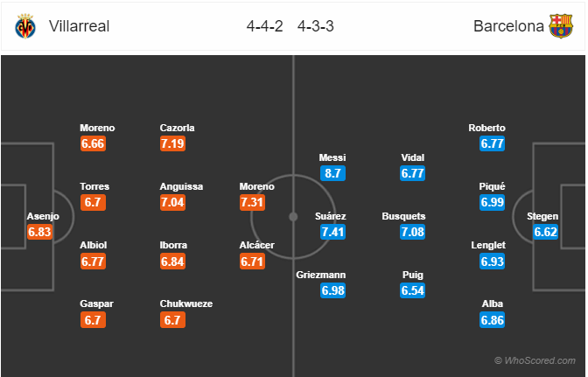Click Suárez's 7.41 rating badge
Viewport: 588px width, 377px height.
click(332, 232)
